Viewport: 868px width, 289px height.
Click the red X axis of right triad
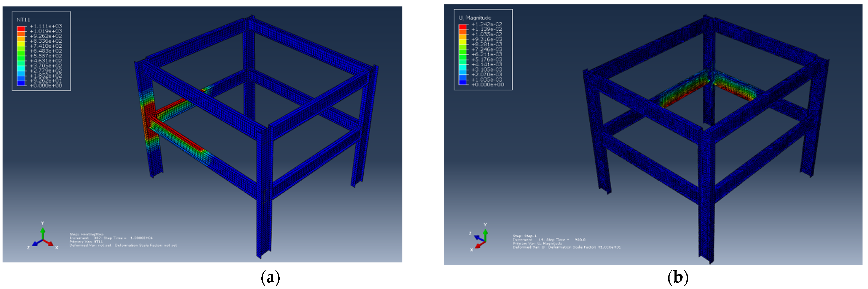480,245
